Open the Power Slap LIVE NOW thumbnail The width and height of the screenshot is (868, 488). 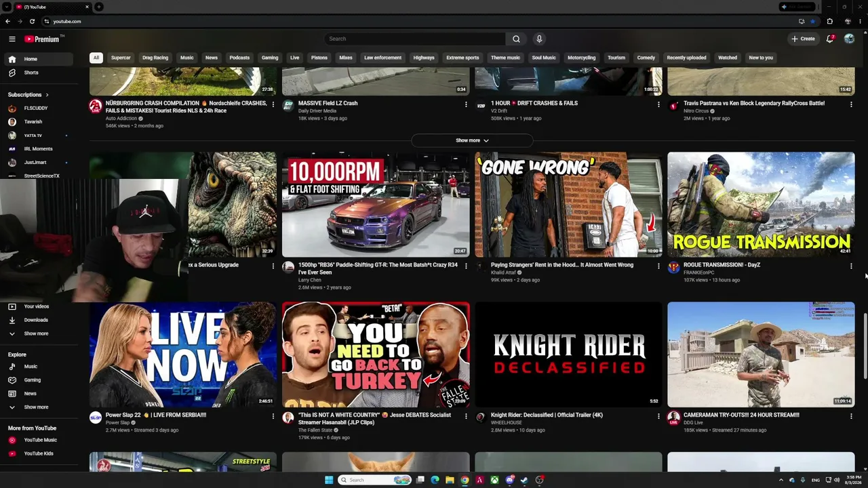(x=183, y=354)
